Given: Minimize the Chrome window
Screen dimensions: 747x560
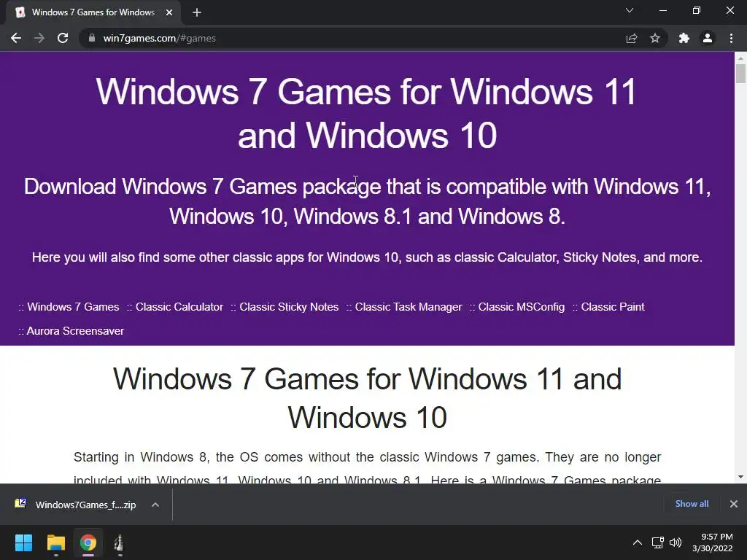Looking at the screenshot, I should [662, 10].
